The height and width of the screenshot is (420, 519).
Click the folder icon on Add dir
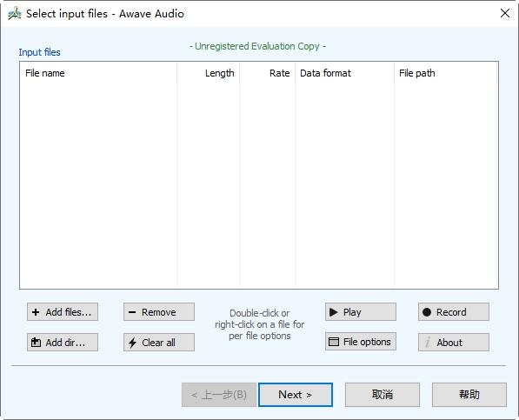[36, 343]
